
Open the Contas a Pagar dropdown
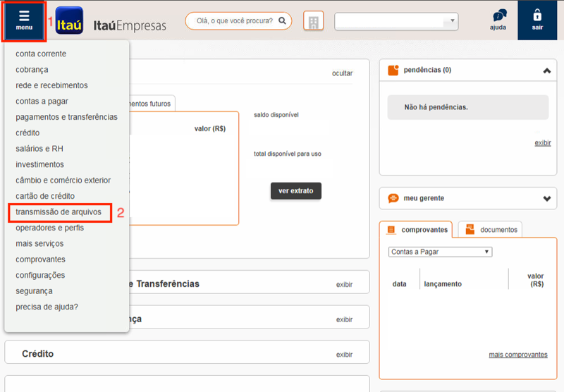point(440,252)
